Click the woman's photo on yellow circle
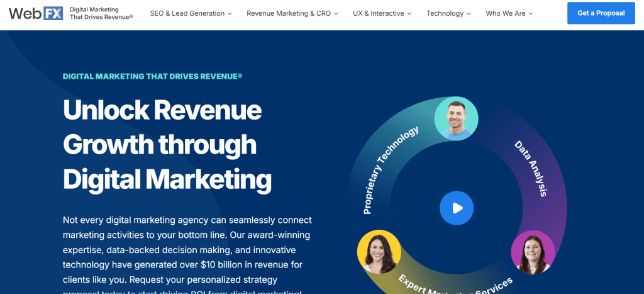This screenshot has width=644, height=294. pos(379,252)
